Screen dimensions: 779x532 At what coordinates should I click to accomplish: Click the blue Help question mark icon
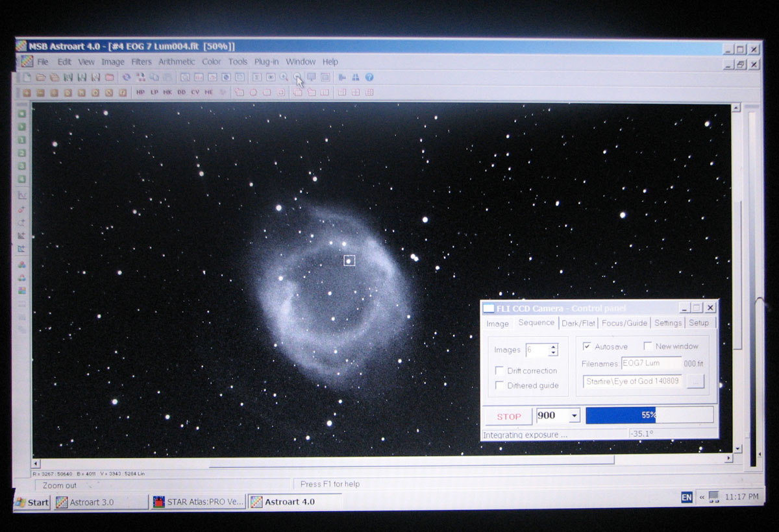[x=369, y=77]
